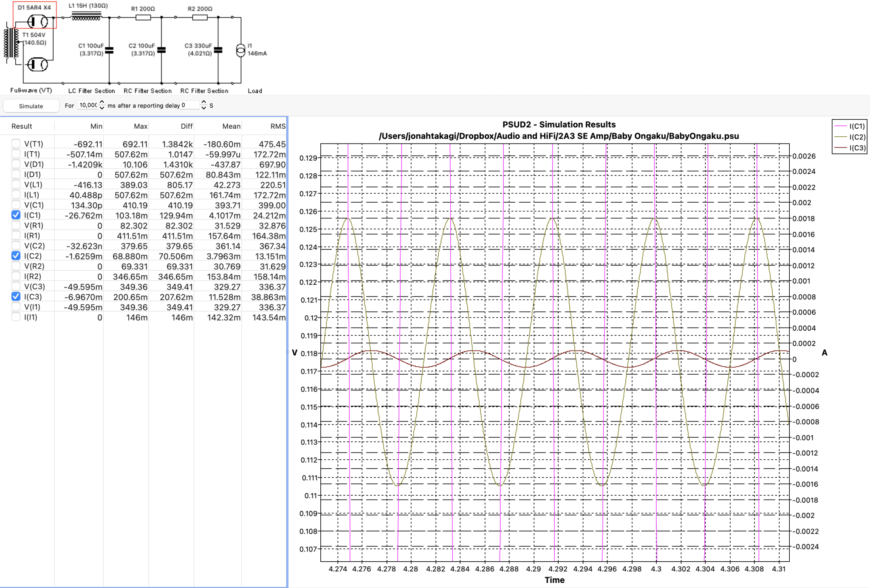The height and width of the screenshot is (588, 870).
Task: Select the C3 330uF capacitor symbol
Action: pyautogui.click(x=218, y=50)
